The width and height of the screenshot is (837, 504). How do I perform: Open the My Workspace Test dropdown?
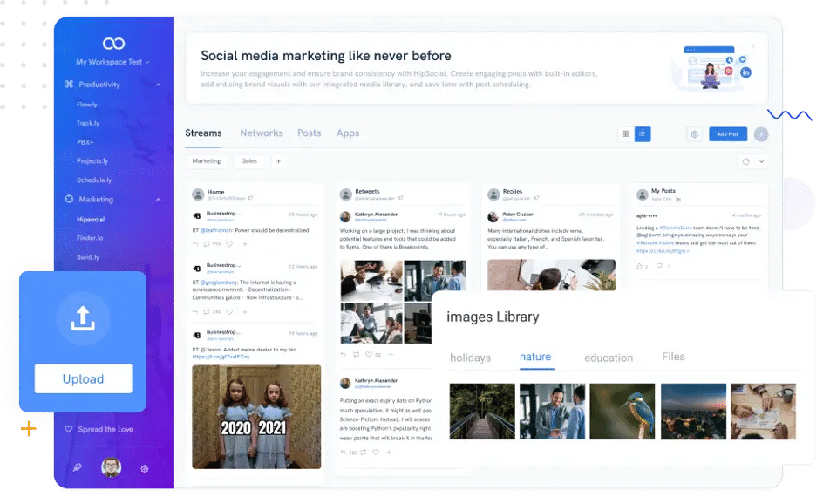pyautogui.click(x=112, y=62)
